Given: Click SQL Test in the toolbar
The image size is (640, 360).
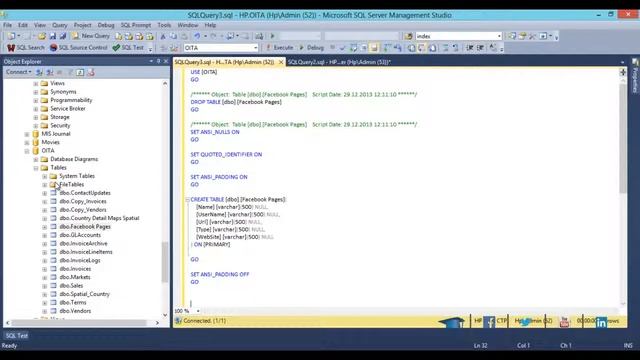Looking at the screenshot, I should [x=128, y=48].
